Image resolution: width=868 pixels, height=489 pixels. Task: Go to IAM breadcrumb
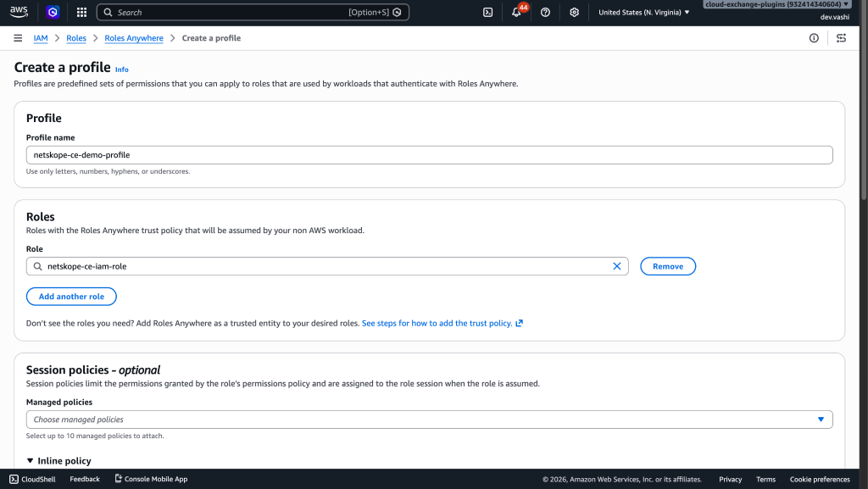pos(41,38)
